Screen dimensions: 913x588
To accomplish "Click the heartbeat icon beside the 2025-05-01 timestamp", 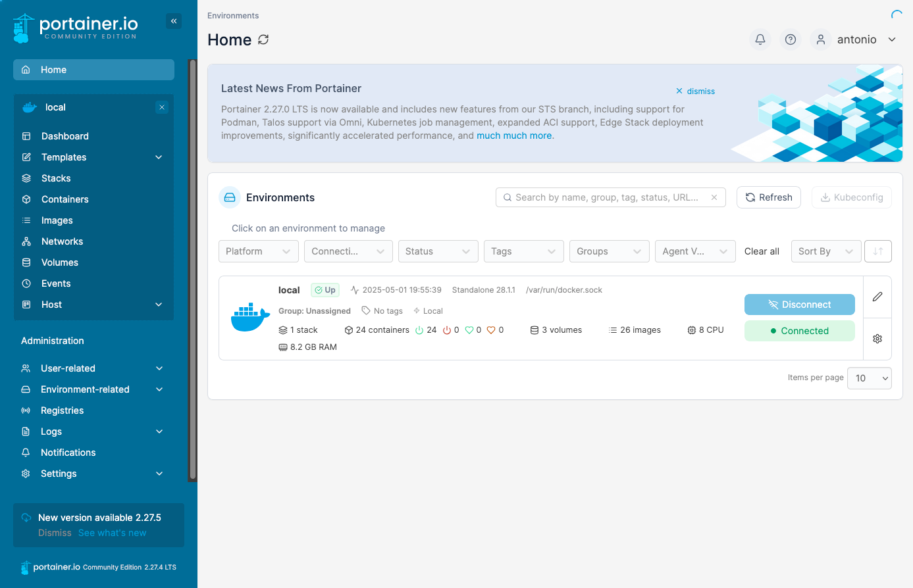I will click(355, 289).
